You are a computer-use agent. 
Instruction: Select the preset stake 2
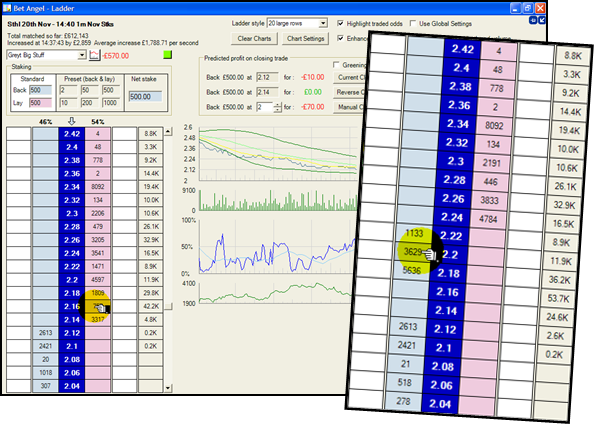click(68, 90)
